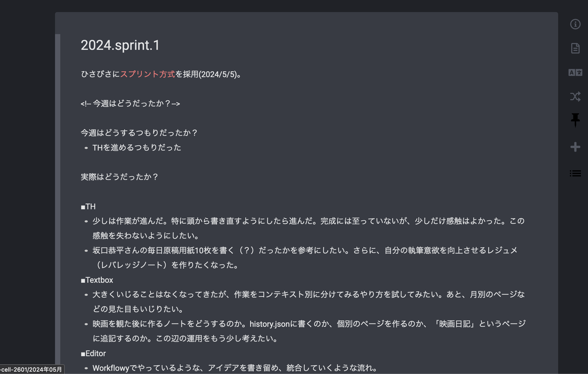Follow the スプリント方式 link
Image resolution: width=588 pixels, height=374 pixels.
click(148, 74)
